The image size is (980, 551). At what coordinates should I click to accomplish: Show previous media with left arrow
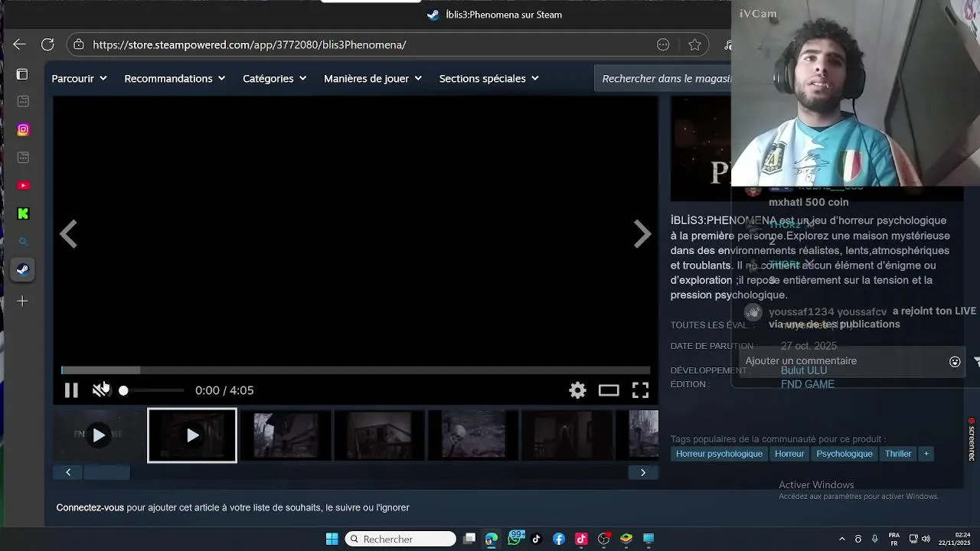[x=69, y=234]
